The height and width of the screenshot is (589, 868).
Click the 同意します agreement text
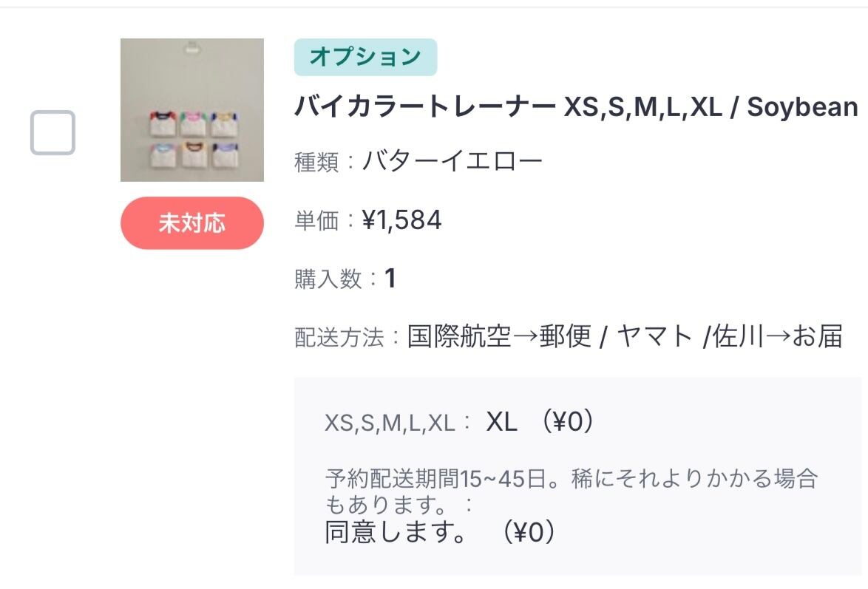pyautogui.click(x=396, y=532)
